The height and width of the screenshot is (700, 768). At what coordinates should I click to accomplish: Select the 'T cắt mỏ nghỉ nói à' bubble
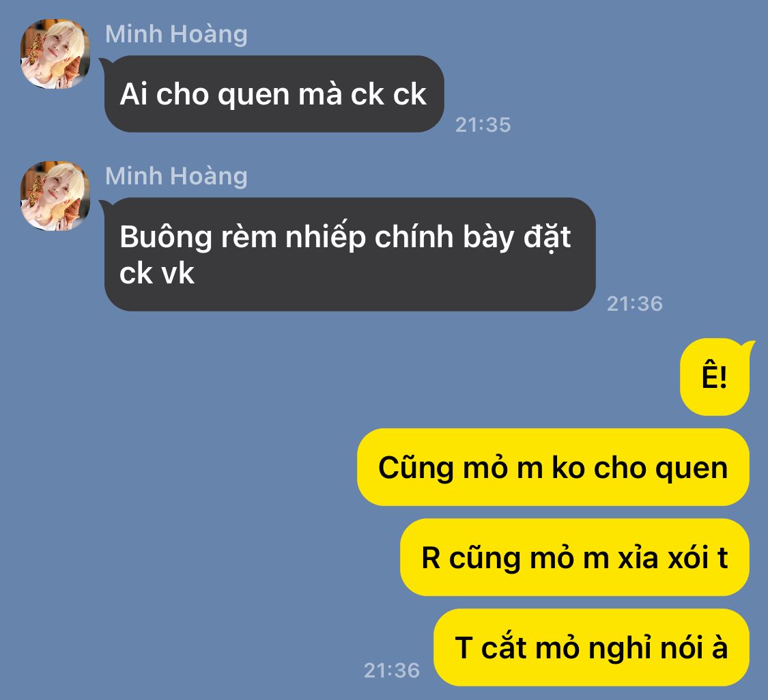[x=591, y=647]
